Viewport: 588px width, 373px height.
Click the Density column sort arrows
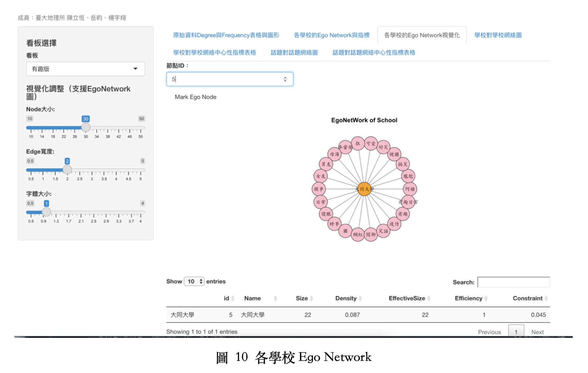tap(360, 298)
